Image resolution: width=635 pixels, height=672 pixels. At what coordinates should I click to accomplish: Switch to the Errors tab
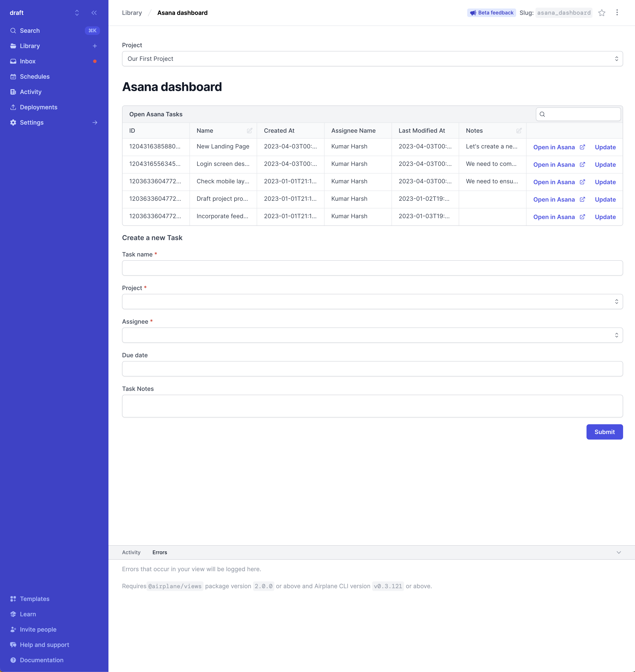(x=159, y=552)
